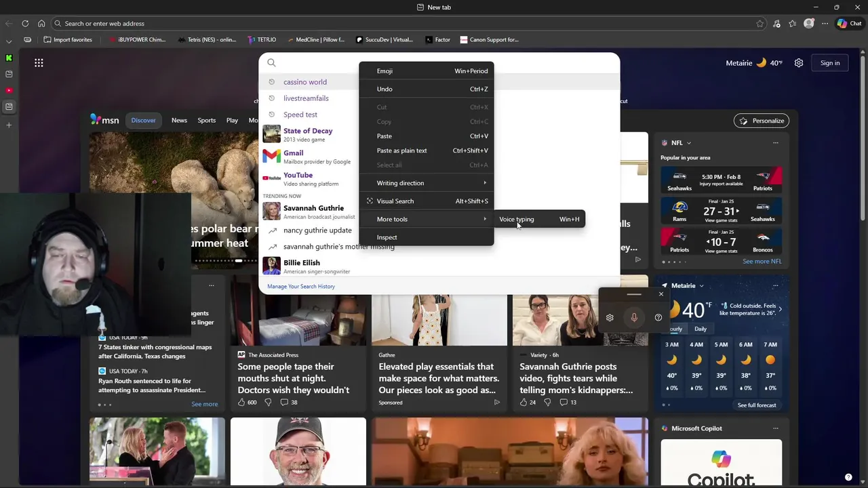Click the Personalize button

click(x=762, y=121)
